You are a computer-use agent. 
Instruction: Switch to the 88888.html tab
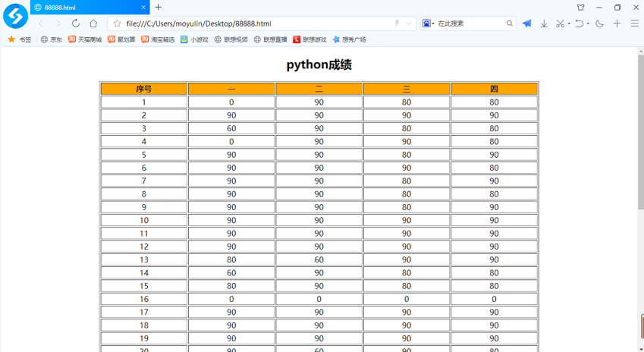tap(83, 8)
